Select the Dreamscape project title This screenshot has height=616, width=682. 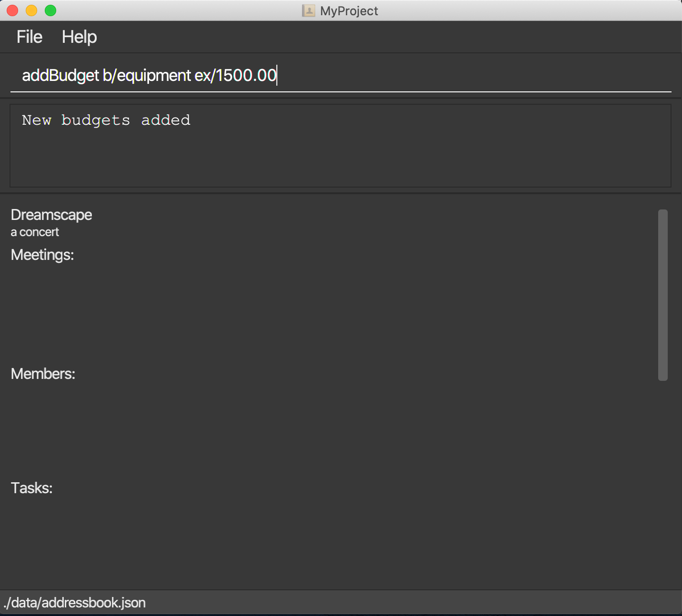click(x=51, y=215)
